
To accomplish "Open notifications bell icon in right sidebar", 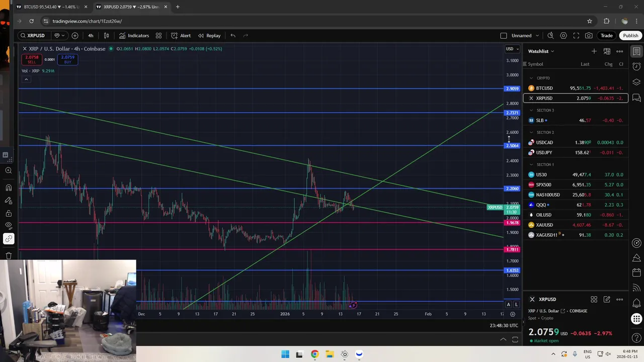I will [636, 303].
